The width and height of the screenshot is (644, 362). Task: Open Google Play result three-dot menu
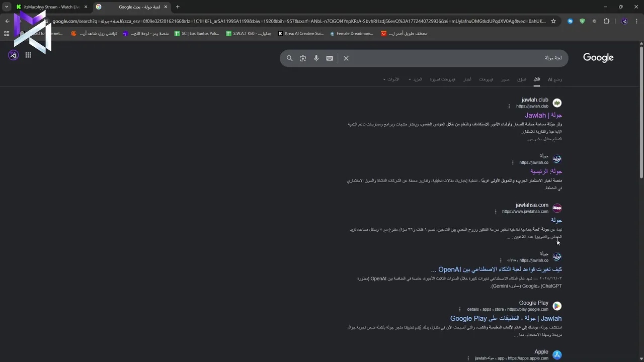(x=460, y=309)
